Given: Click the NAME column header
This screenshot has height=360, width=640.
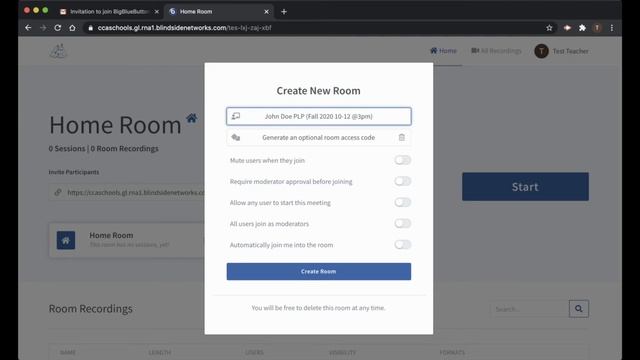Looking at the screenshot, I should click(x=68, y=352).
